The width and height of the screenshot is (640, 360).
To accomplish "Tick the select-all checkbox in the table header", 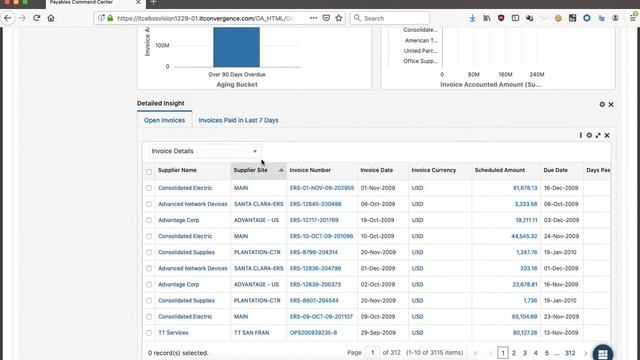I will (149, 172).
